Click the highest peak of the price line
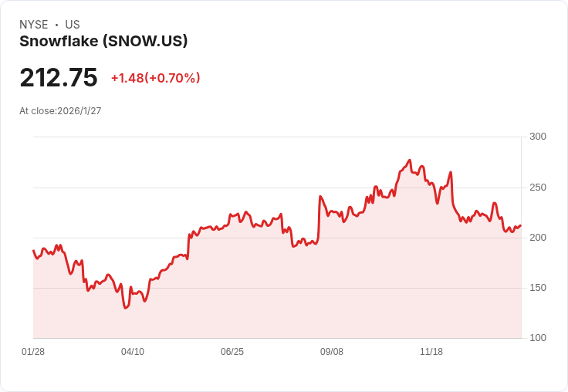This screenshot has height=392, width=568. pos(410,161)
